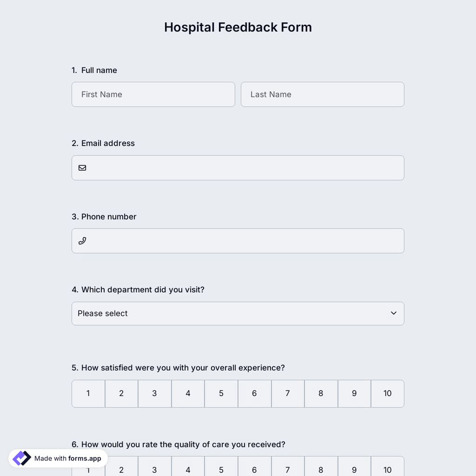This screenshot has width=476, height=476.
Task: Select rating 1 for overall experience
Action: pos(88,393)
